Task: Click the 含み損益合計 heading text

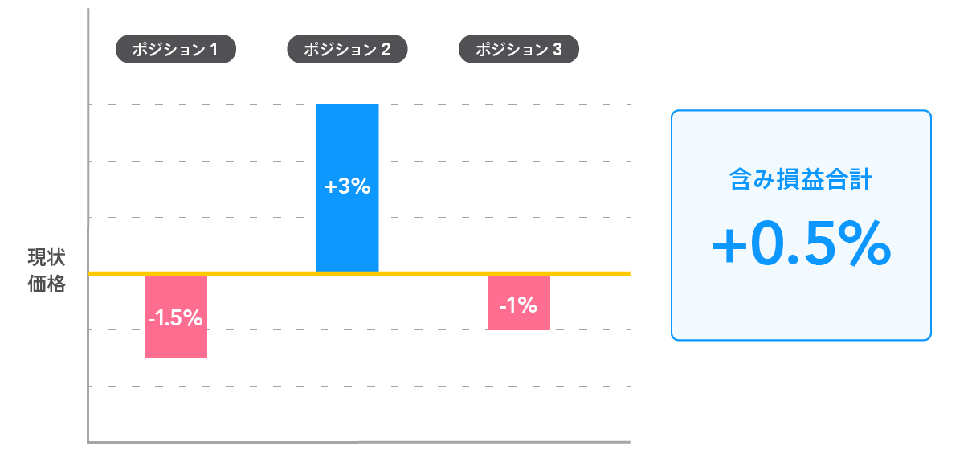Action: click(801, 178)
